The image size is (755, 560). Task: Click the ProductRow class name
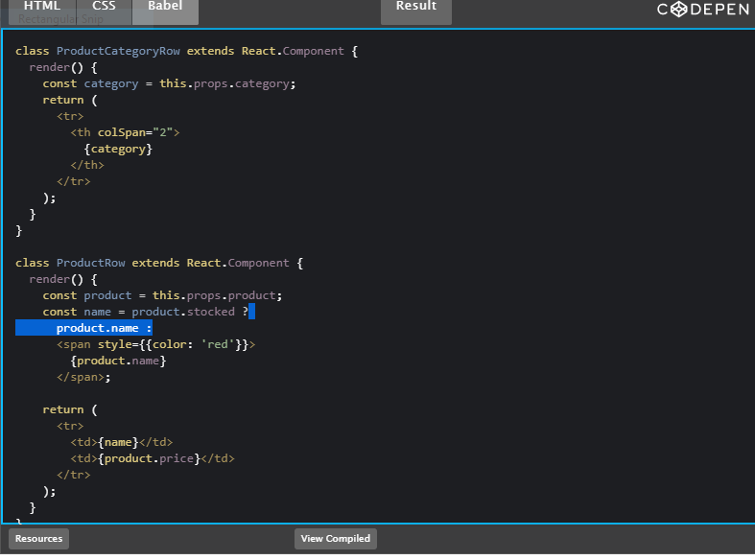[x=90, y=263]
